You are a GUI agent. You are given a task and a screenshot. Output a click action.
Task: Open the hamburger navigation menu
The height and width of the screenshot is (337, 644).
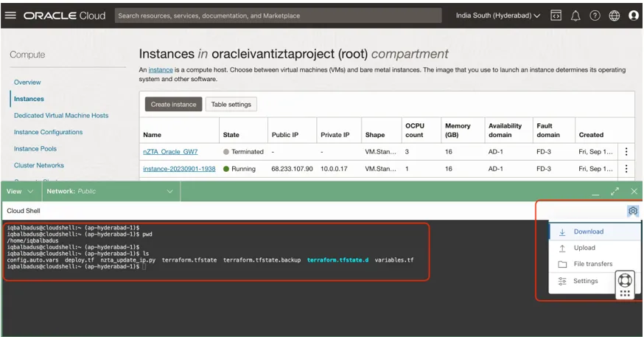pyautogui.click(x=10, y=15)
